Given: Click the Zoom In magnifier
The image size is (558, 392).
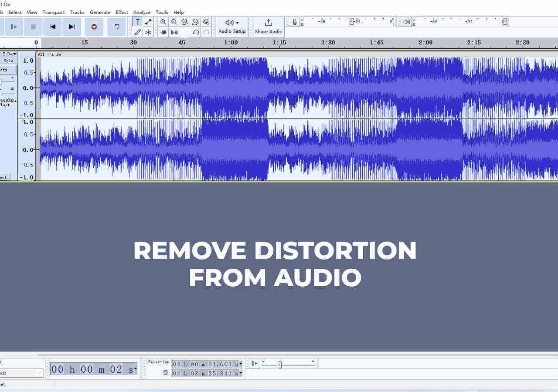Looking at the screenshot, I should pos(163,22).
